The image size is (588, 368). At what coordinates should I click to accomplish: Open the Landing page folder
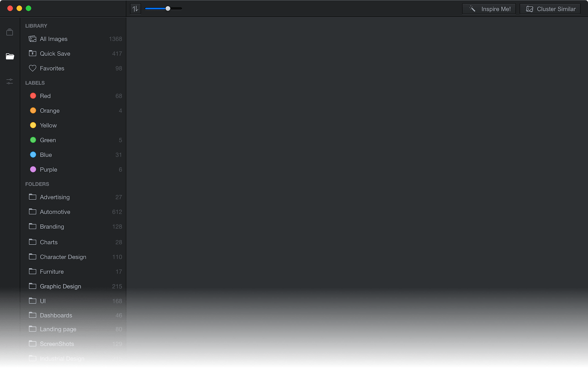[x=58, y=329]
